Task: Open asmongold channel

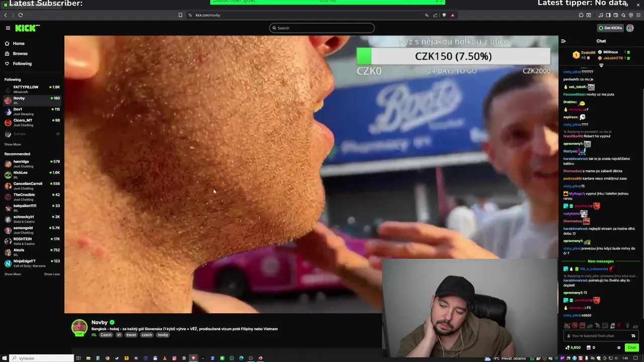Action: tap(32, 230)
